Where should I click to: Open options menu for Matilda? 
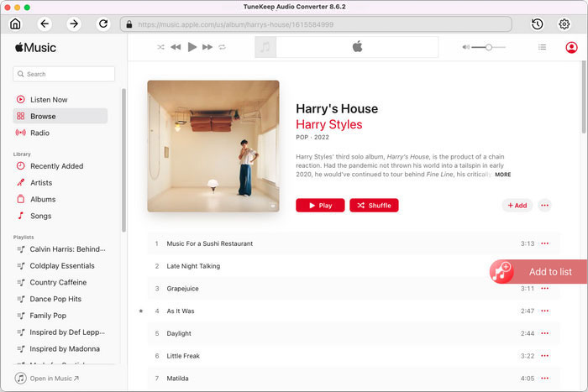[544, 379]
